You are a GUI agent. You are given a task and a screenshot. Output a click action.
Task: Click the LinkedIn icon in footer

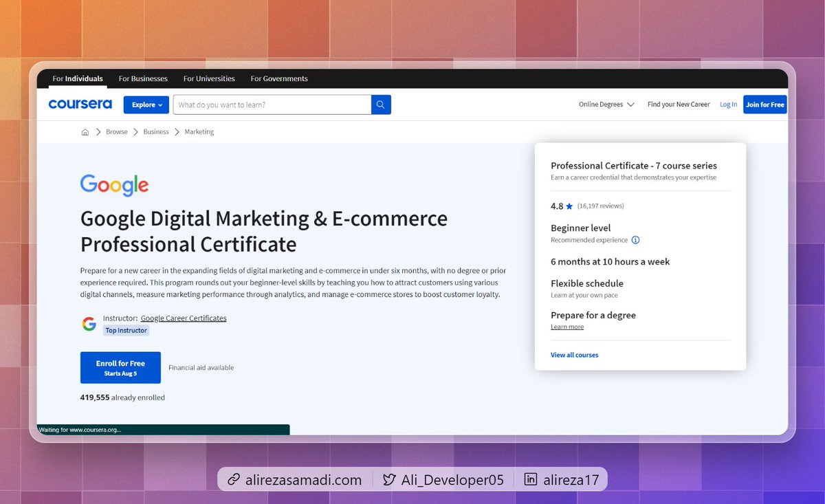[x=531, y=480]
